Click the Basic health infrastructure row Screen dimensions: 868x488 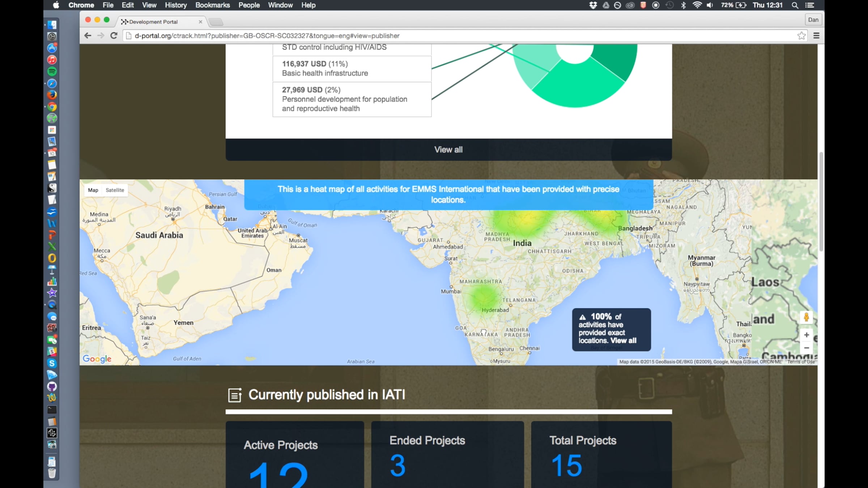click(x=352, y=69)
